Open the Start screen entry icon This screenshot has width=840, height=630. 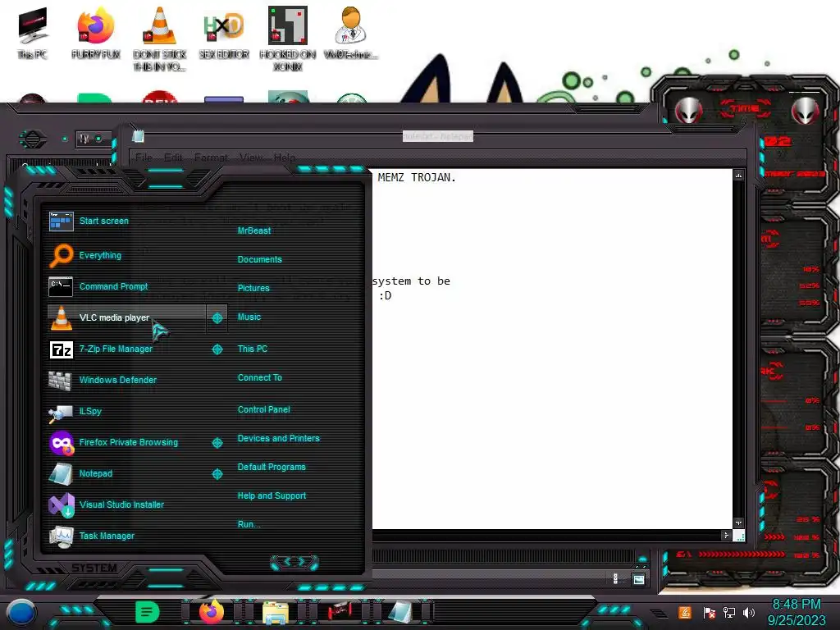(61, 221)
